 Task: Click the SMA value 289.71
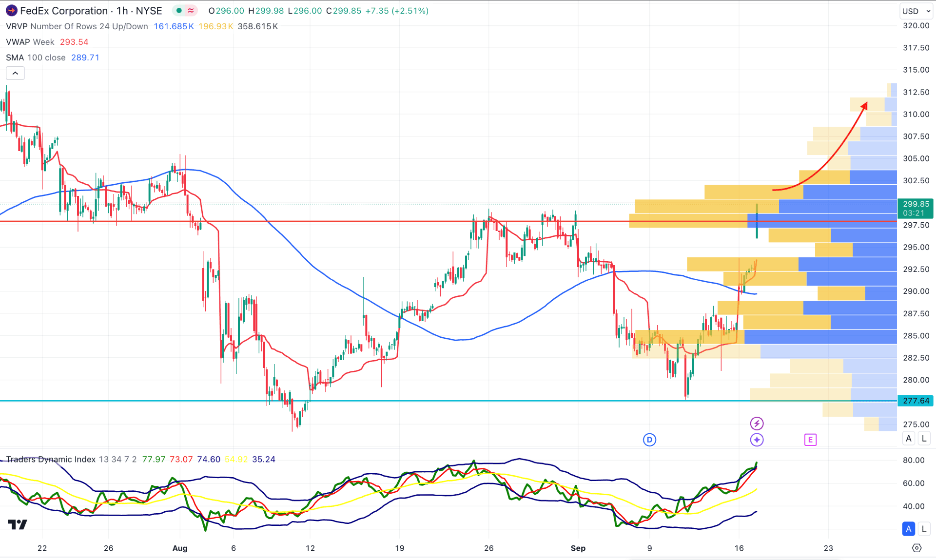pyautogui.click(x=85, y=58)
